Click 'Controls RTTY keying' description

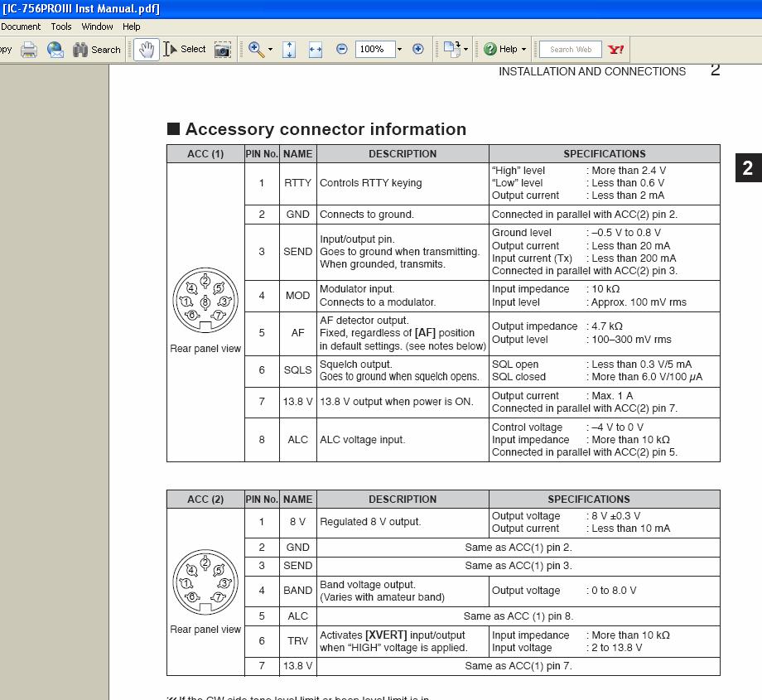pos(371,183)
